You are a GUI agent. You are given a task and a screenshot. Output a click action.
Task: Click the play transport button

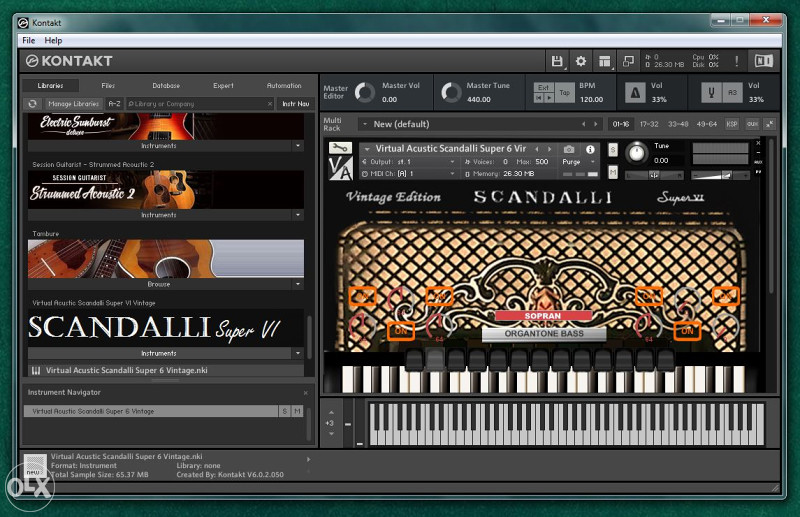[548, 97]
